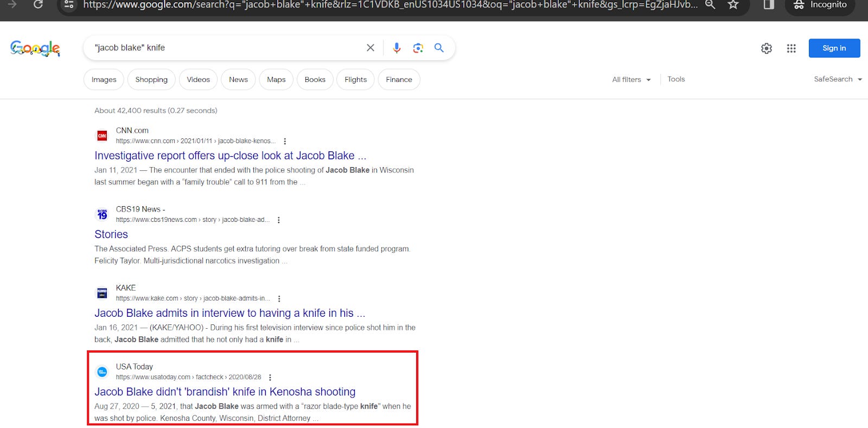
Task: Open "Investigative report offers up-close look" link
Action: tap(230, 156)
